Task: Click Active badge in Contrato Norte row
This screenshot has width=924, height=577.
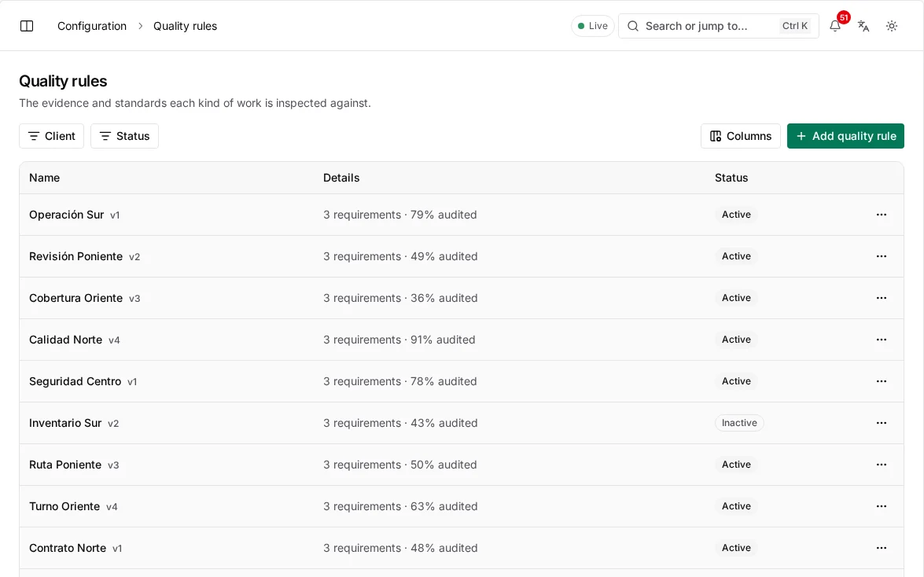Action: coord(736,548)
